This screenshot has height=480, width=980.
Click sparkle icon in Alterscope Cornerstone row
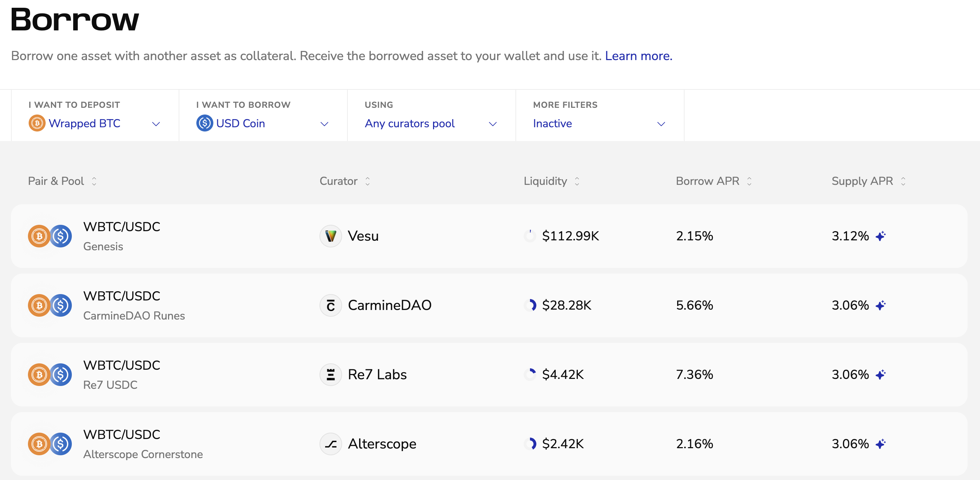[880, 444]
